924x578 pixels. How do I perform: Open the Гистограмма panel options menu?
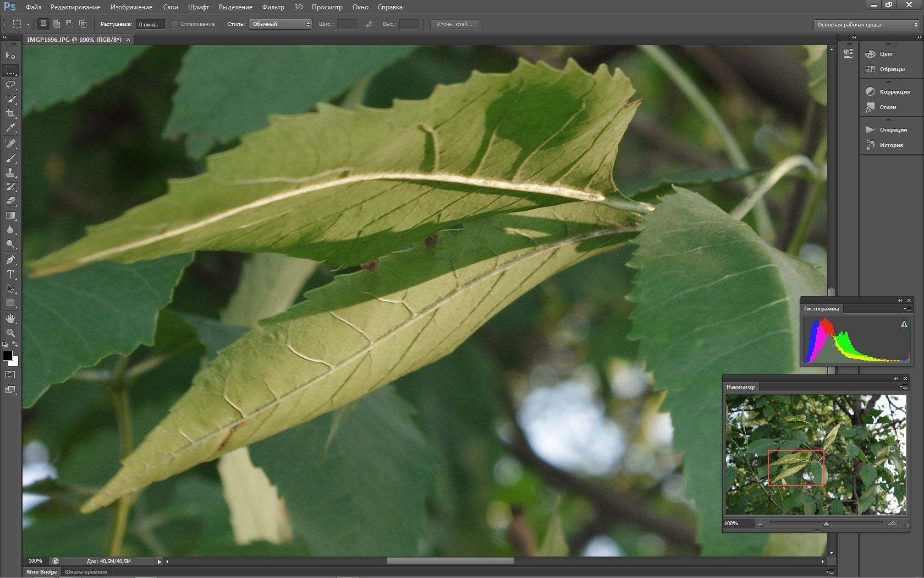click(x=907, y=309)
